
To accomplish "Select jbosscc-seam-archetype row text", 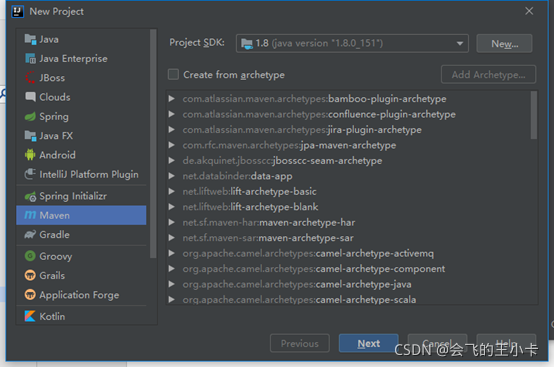I will (282, 161).
